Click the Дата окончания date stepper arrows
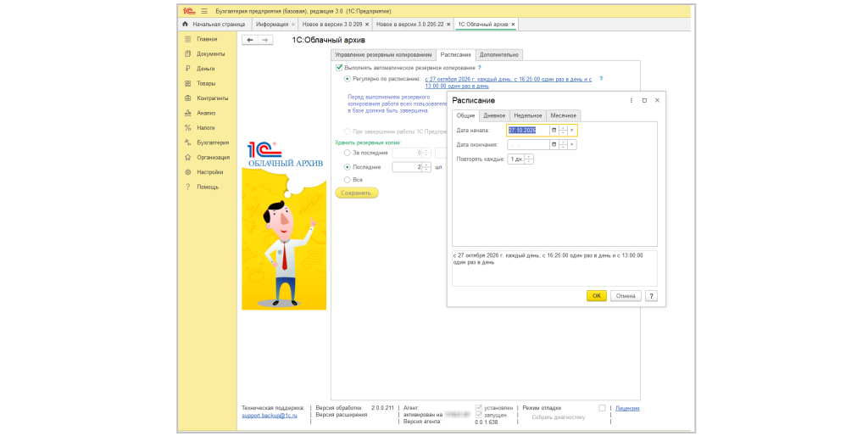The width and height of the screenshot is (868, 436). pyautogui.click(x=563, y=144)
